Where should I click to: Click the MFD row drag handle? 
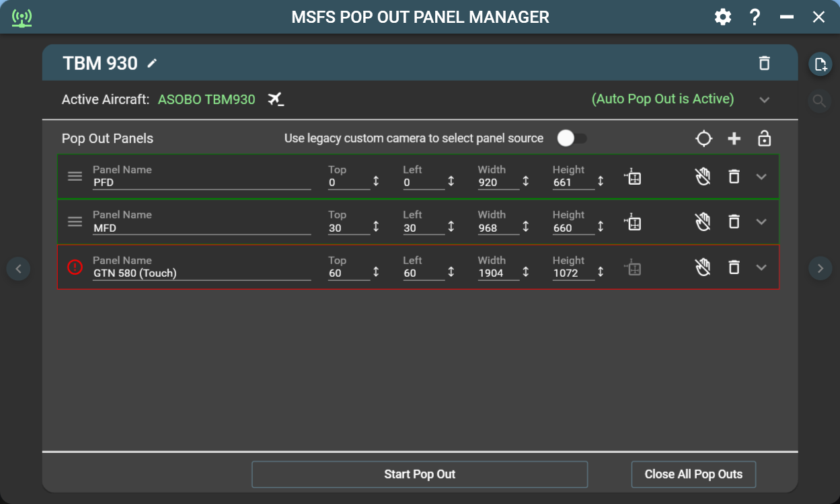[75, 222]
